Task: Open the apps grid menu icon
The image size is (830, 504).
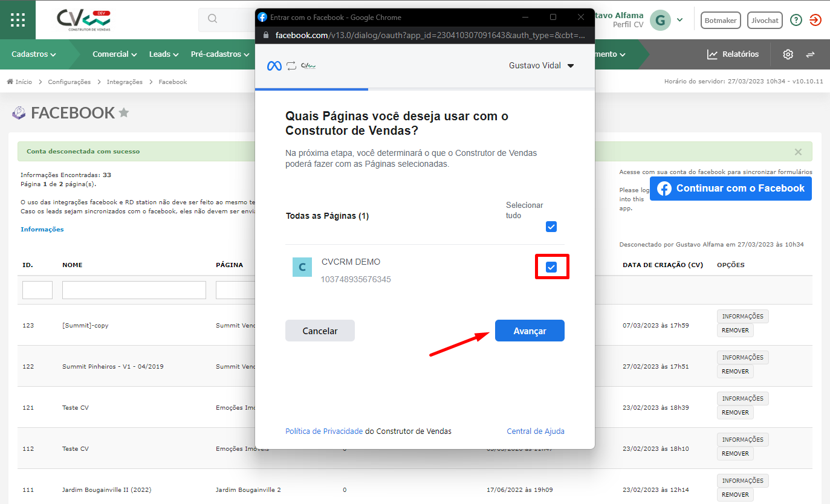Action: click(18, 19)
